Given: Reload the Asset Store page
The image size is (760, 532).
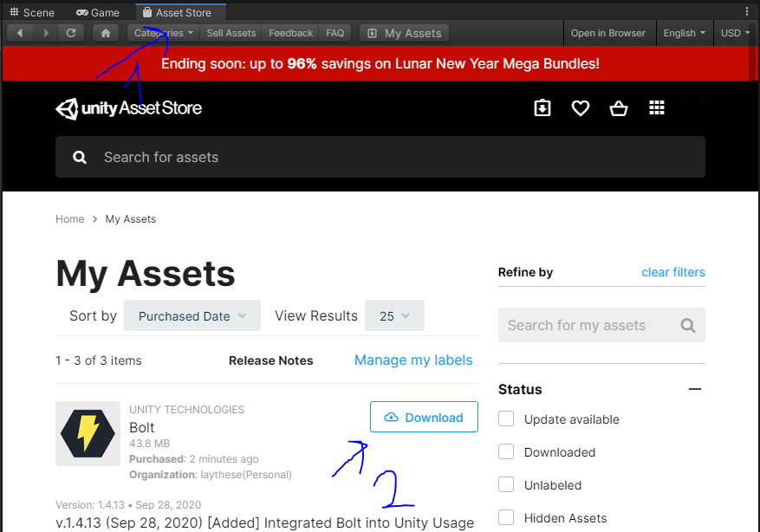Looking at the screenshot, I should 71,33.
